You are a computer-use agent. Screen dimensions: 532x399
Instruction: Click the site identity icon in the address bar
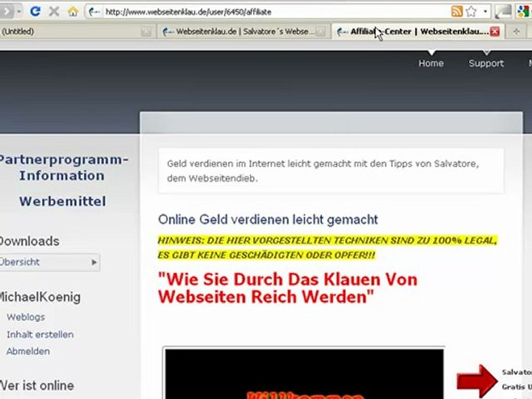coord(94,12)
